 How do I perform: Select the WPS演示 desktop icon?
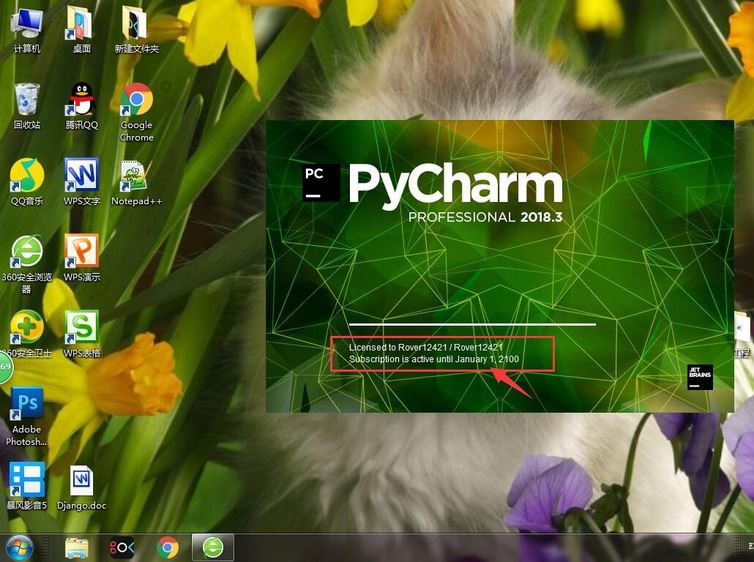pyautogui.click(x=82, y=258)
